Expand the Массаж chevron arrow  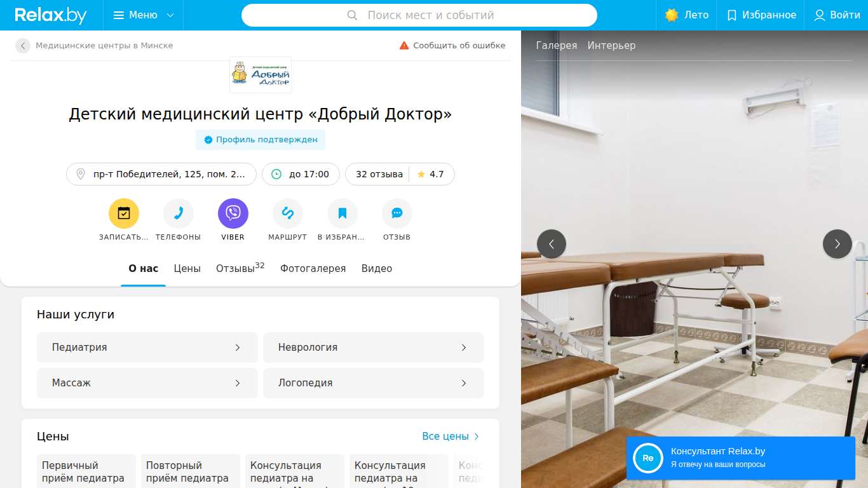pos(238,383)
